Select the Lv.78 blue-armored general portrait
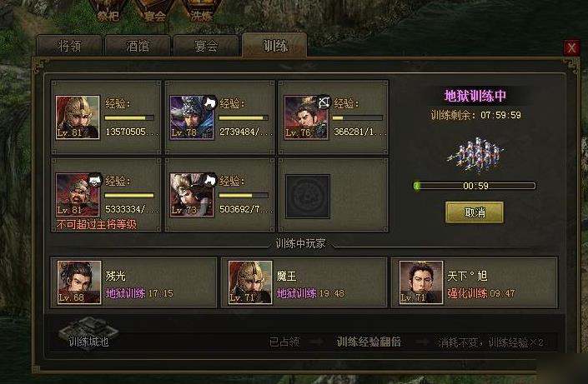 click(x=192, y=117)
